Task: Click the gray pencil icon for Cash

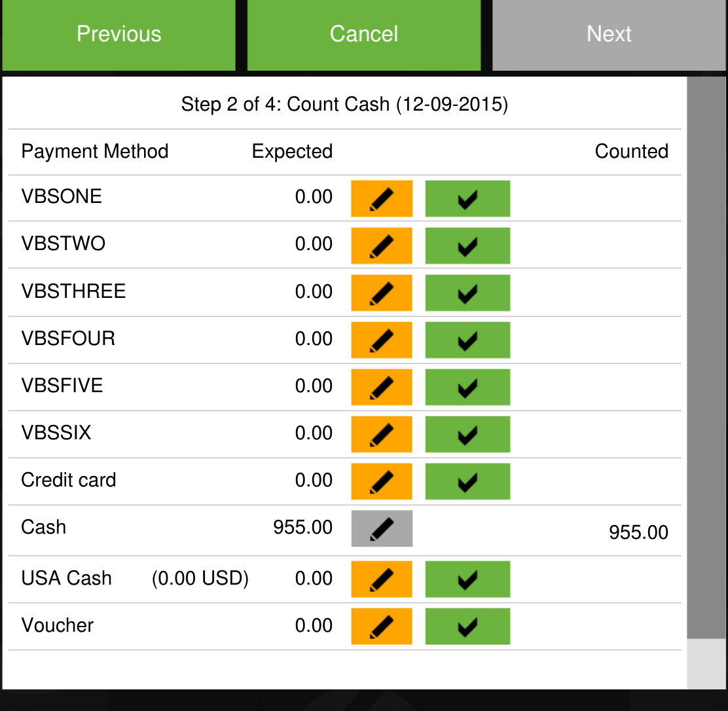Action: [382, 528]
